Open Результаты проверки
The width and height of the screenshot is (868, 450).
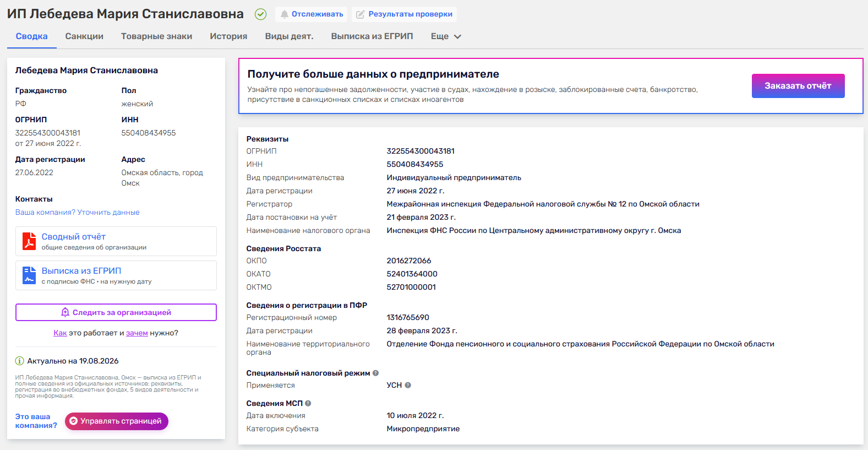click(x=404, y=14)
